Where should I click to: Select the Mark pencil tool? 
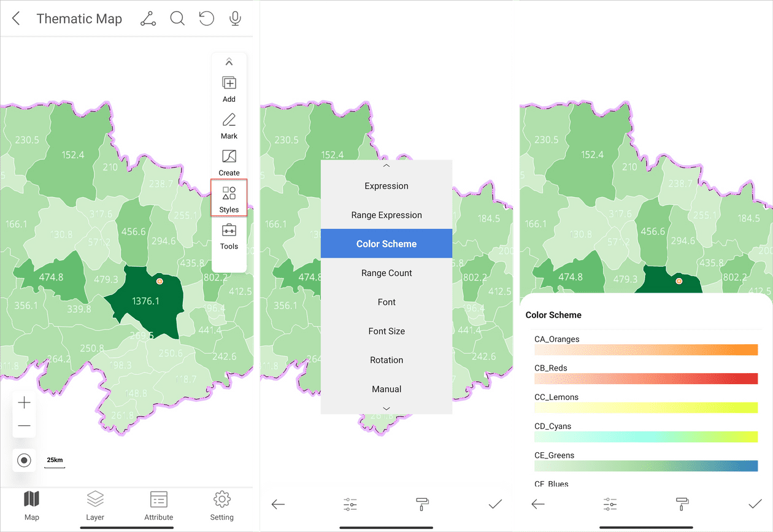coord(229,125)
